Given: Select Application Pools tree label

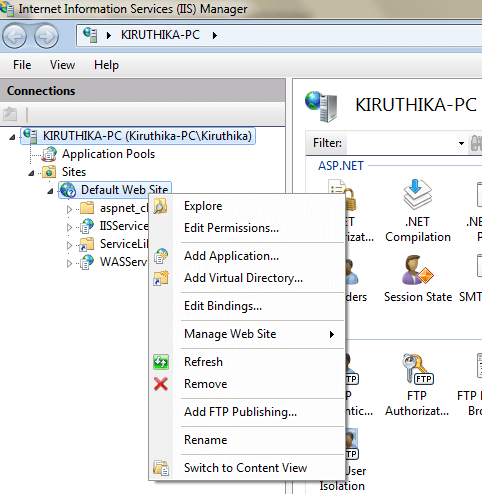Looking at the screenshot, I should pos(108,154).
